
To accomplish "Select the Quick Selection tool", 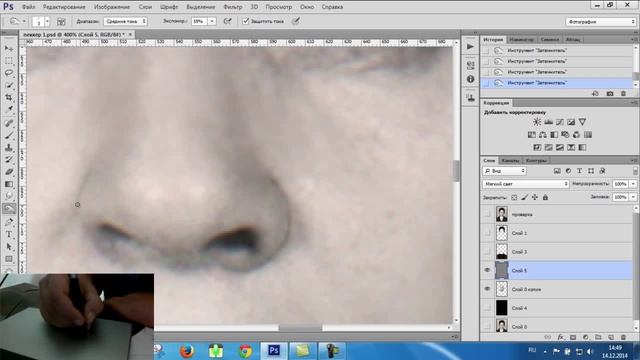I will (9, 85).
